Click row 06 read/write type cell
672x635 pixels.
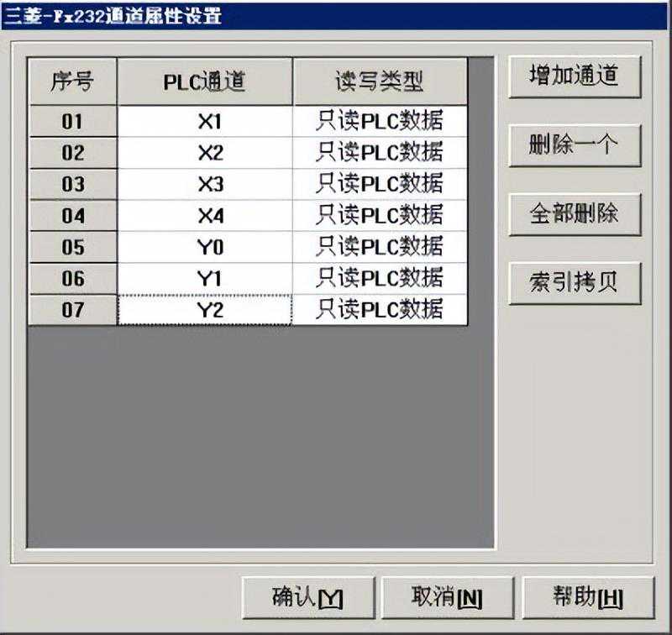tap(380, 278)
